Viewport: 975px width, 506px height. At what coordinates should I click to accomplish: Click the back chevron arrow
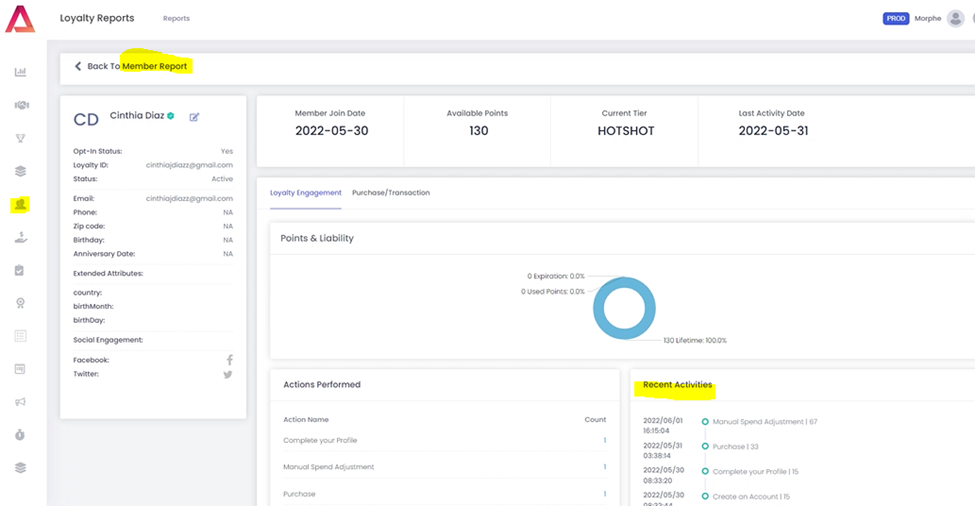(78, 66)
